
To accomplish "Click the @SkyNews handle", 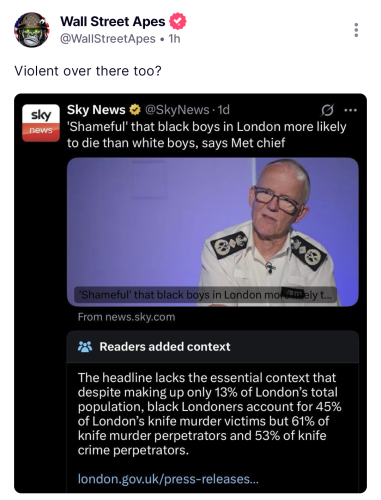I will (177, 110).
